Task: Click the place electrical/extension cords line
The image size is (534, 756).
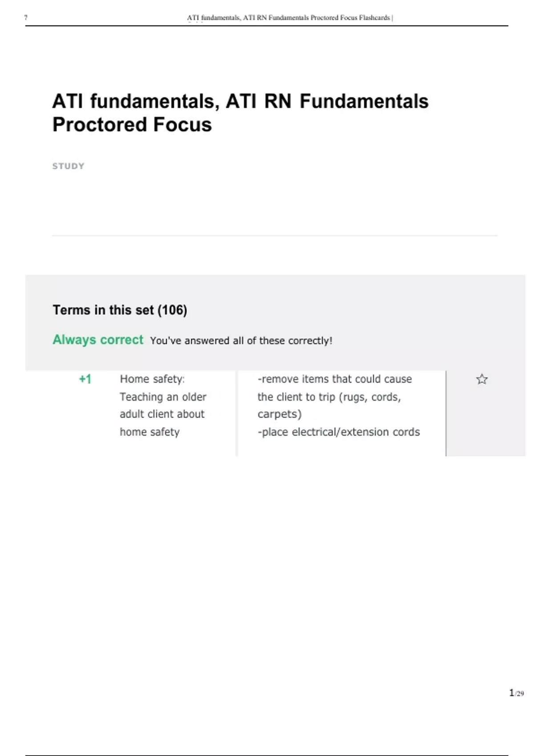Action: pyautogui.click(x=339, y=432)
